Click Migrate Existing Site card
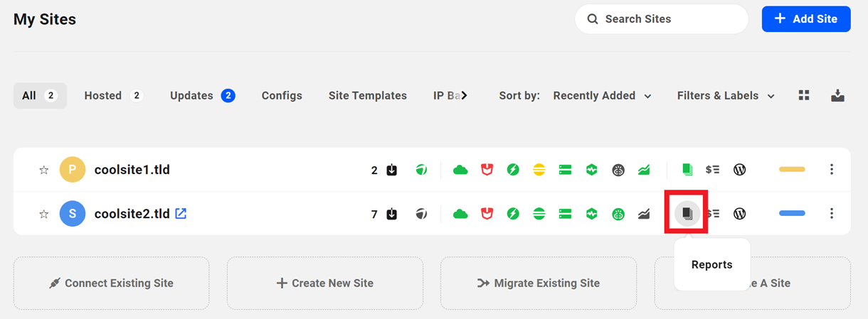Viewport: 868px width, 319px height. 539,283
